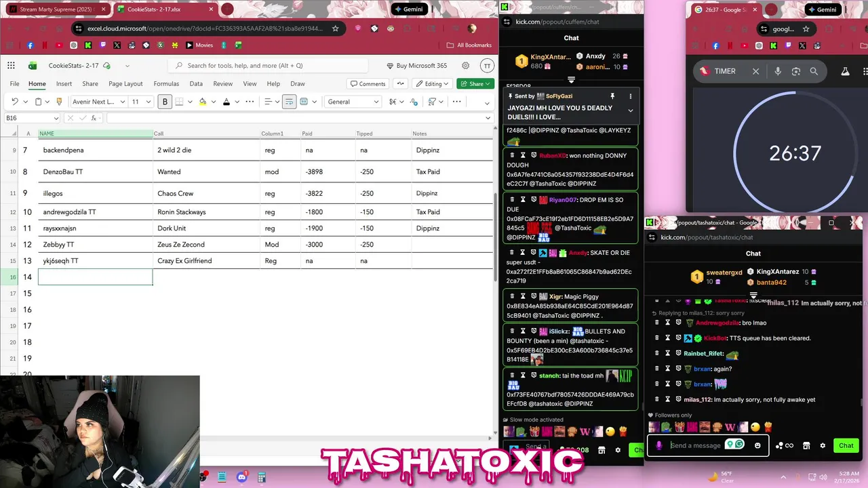Viewport: 868px width, 488px height.
Task: Click Send a message field in tashatoxic chat
Action: pos(696,445)
